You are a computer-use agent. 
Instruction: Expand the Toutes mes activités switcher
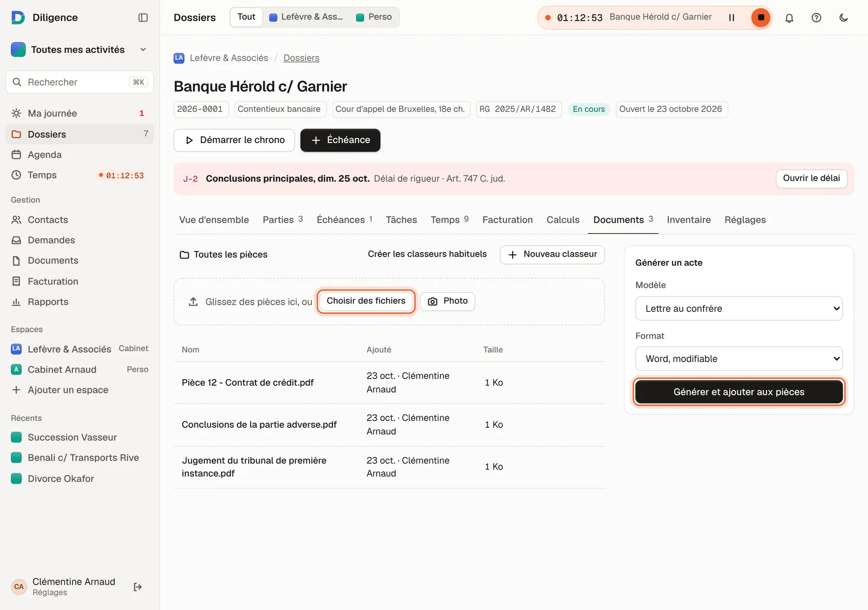tap(80, 49)
